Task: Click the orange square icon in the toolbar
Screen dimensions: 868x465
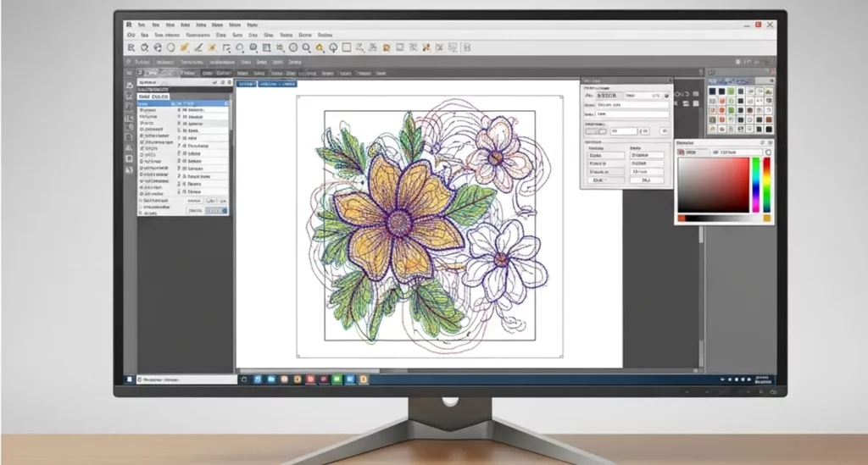Action: 387,47
